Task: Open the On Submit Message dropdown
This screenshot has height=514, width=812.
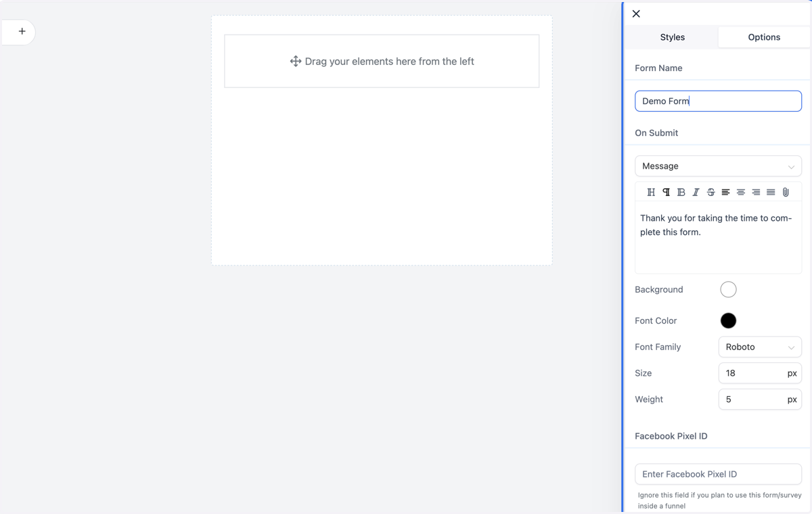Action: [718, 166]
